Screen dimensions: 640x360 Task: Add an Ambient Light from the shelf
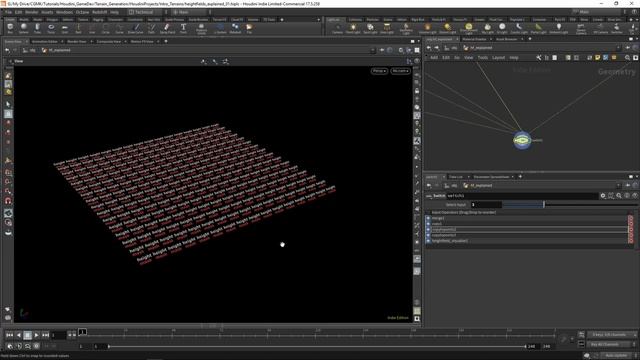point(558,29)
